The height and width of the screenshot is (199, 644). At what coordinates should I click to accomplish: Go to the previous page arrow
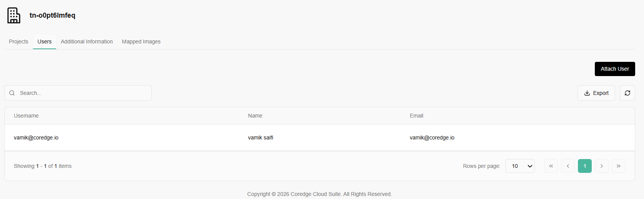tap(568, 166)
